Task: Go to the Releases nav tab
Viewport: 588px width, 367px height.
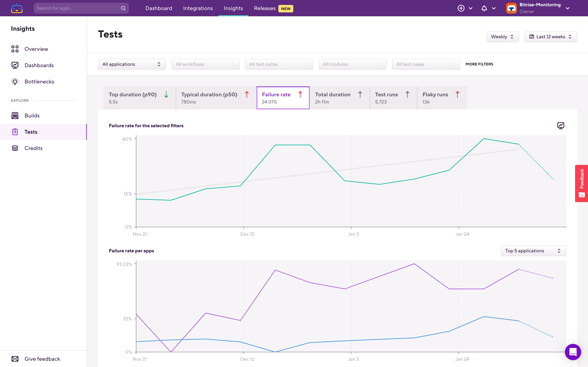Action: pyautogui.click(x=265, y=8)
